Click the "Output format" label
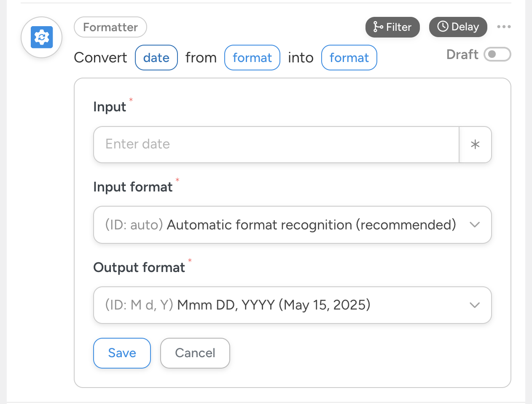Screen dimensions: 532x404 pos(139,267)
